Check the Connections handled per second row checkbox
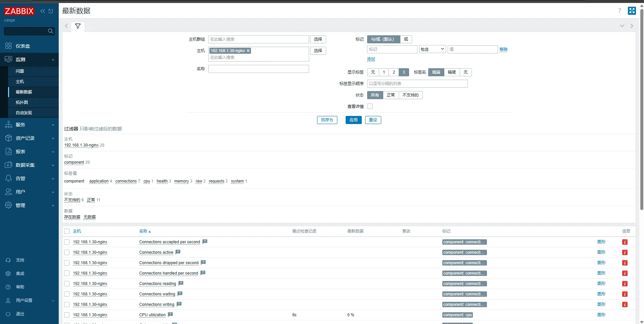The height and width of the screenshot is (324, 644). (x=67, y=273)
